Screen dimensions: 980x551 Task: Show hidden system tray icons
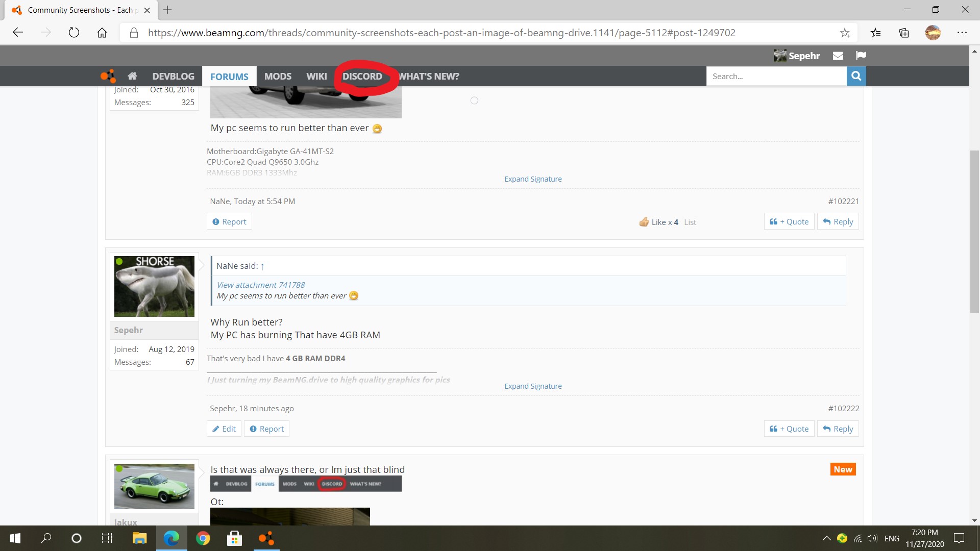pyautogui.click(x=826, y=538)
